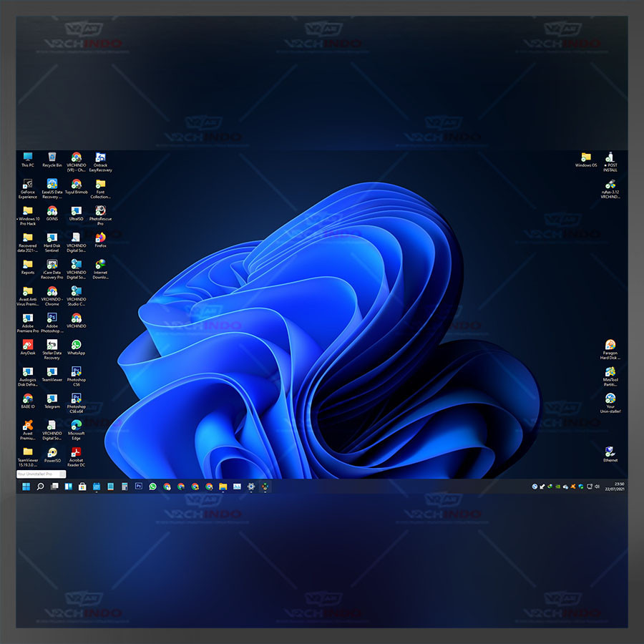The height and width of the screenshot is (644, 644).
Task: Open Microsoft Store from the taskbar
Action: 82,487
